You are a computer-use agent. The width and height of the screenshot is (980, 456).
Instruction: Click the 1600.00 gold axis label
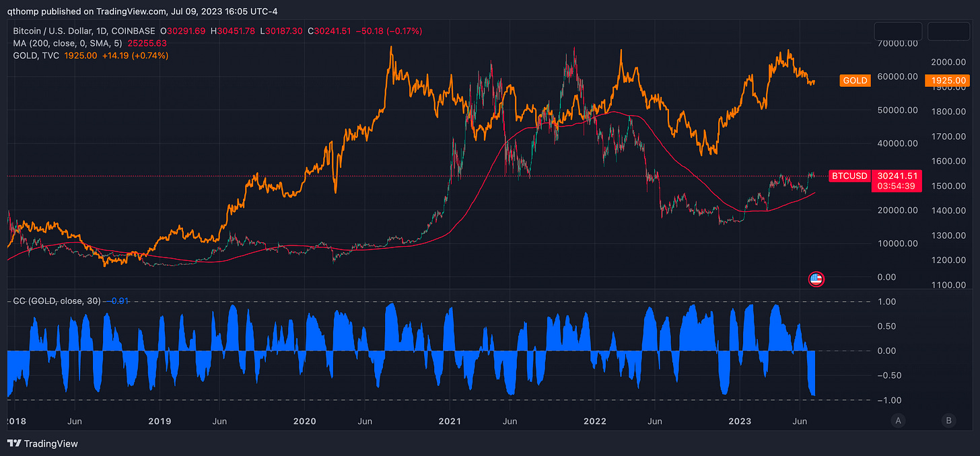tap(950, 161)
